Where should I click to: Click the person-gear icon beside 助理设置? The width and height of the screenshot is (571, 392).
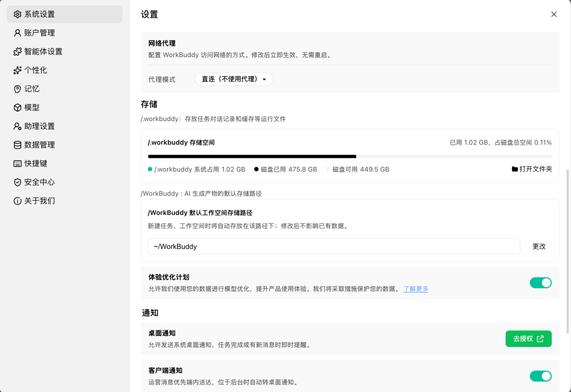pyautogui.click(x=17, y=126)
